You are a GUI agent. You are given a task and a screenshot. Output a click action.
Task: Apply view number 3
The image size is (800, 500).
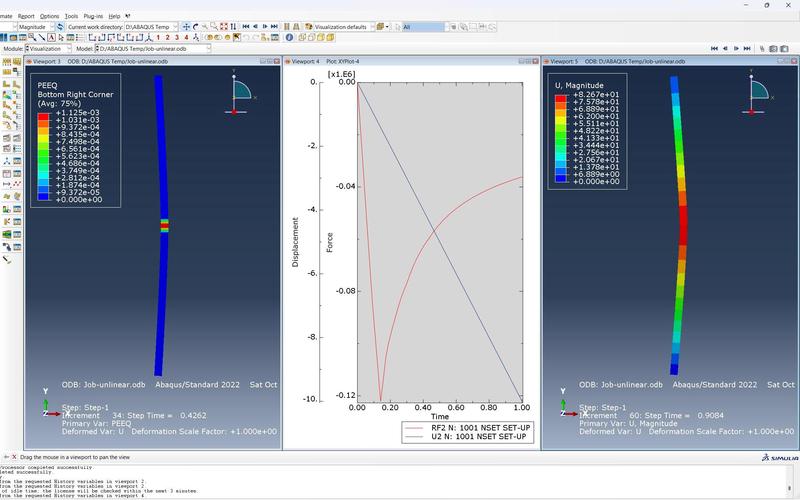tap(177, 37)
